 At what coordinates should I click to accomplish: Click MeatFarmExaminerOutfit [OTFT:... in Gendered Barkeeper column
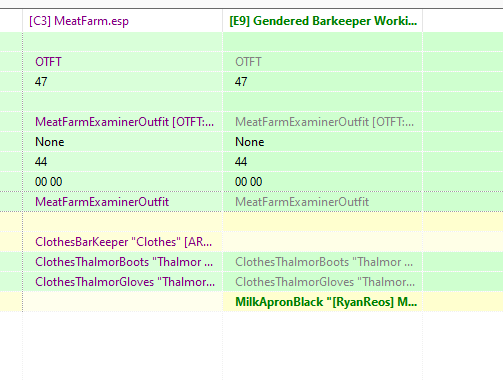pos(322,122)
